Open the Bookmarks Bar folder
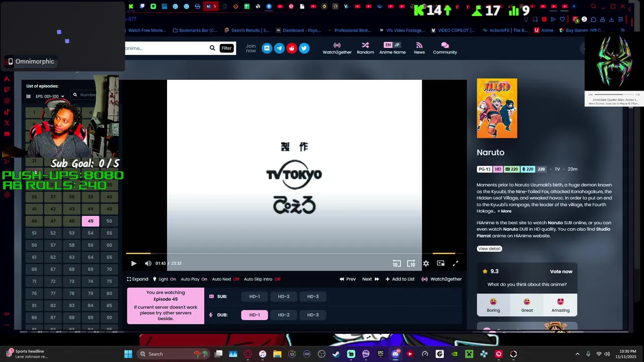This screenshot has height=362, width=644. click(195, 30)
